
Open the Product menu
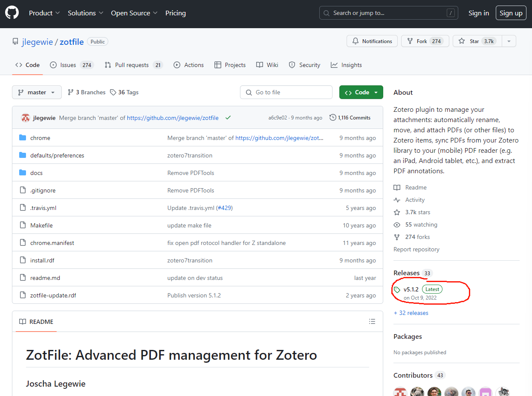44,13
